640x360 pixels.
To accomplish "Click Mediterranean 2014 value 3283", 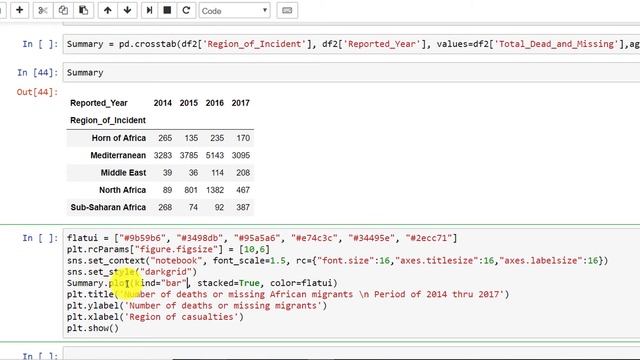I will pos(162,155).
